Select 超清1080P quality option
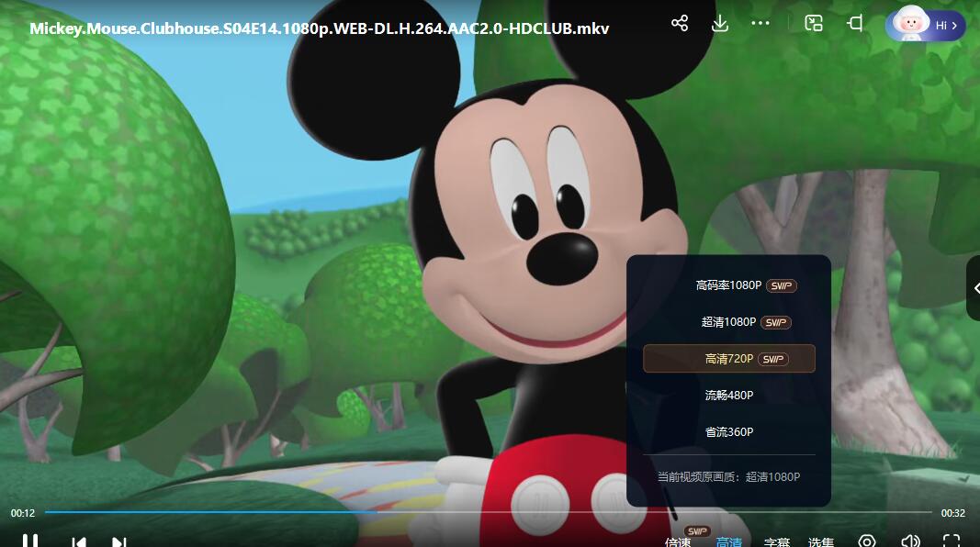The height and width of the screenshot is (547, 980). pyautogui.click(x=728, y=322)
